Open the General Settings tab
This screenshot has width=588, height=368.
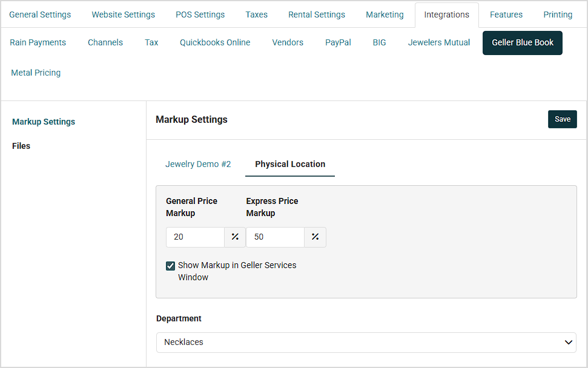(40, 15)
